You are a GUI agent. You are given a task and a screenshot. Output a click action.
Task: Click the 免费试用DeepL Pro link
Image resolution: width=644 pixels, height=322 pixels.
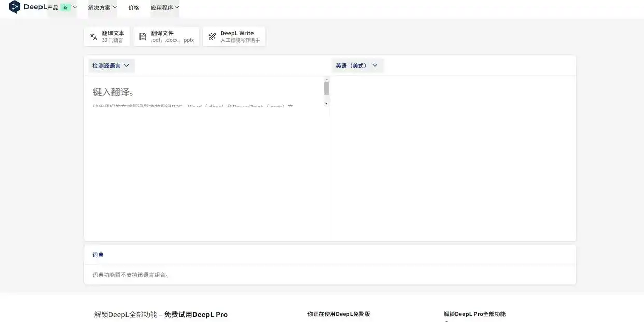click(195, 314)
